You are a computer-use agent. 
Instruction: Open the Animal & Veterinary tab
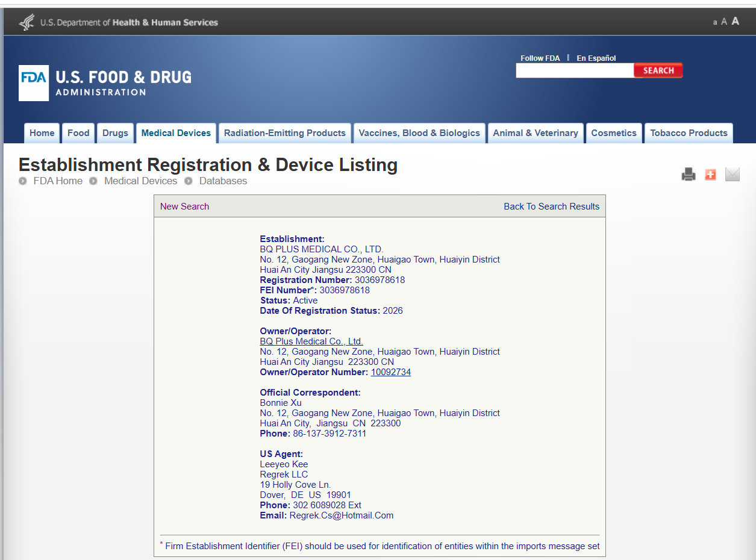pyautogui.click(x=536, y=133)
